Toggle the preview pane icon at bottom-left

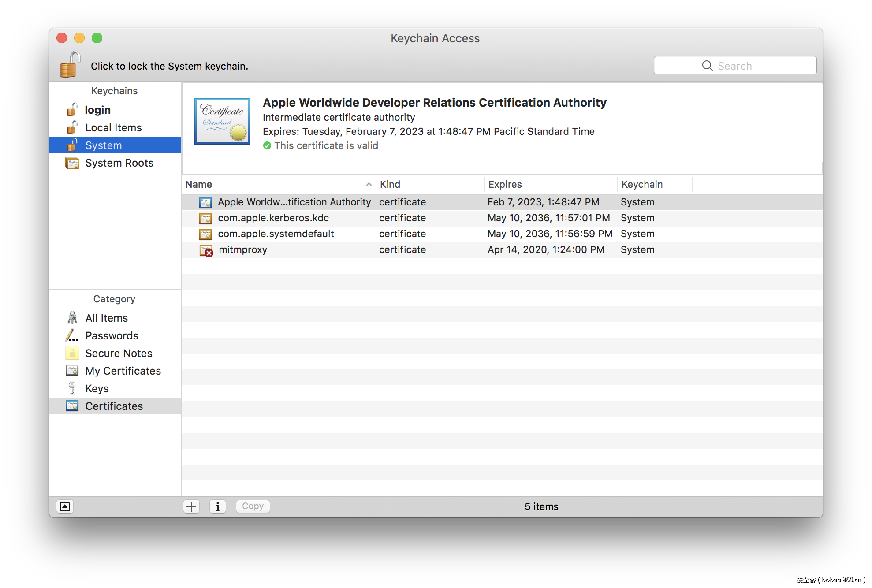pyautogui.click(x=65, y=506)
